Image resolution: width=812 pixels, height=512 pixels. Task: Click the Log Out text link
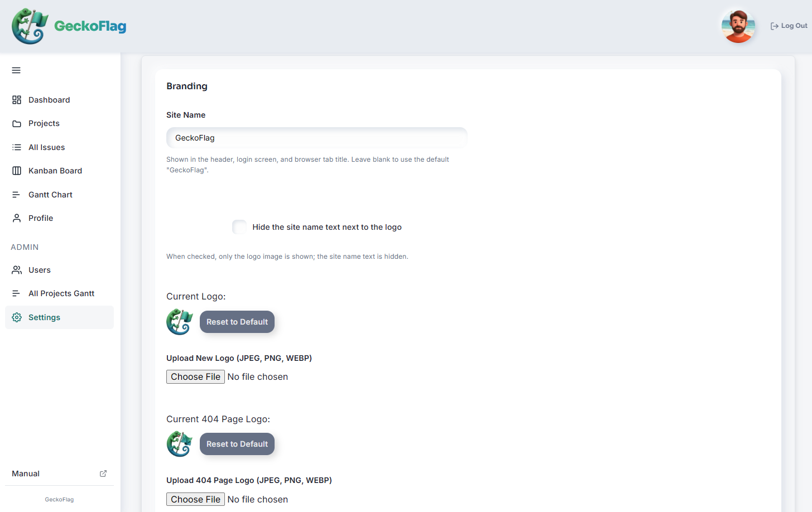[x=794, y=26]
